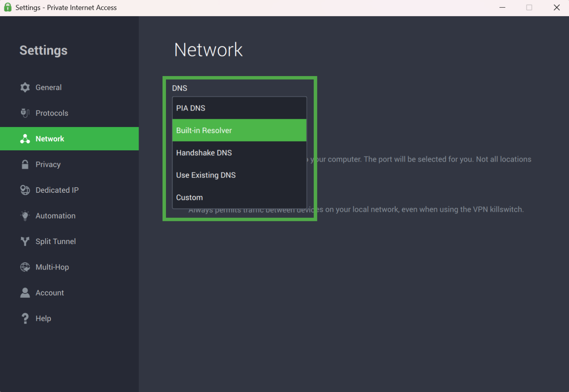The image size is (569, 392).
Task: Switch to Automation settings
Action: 69,216
